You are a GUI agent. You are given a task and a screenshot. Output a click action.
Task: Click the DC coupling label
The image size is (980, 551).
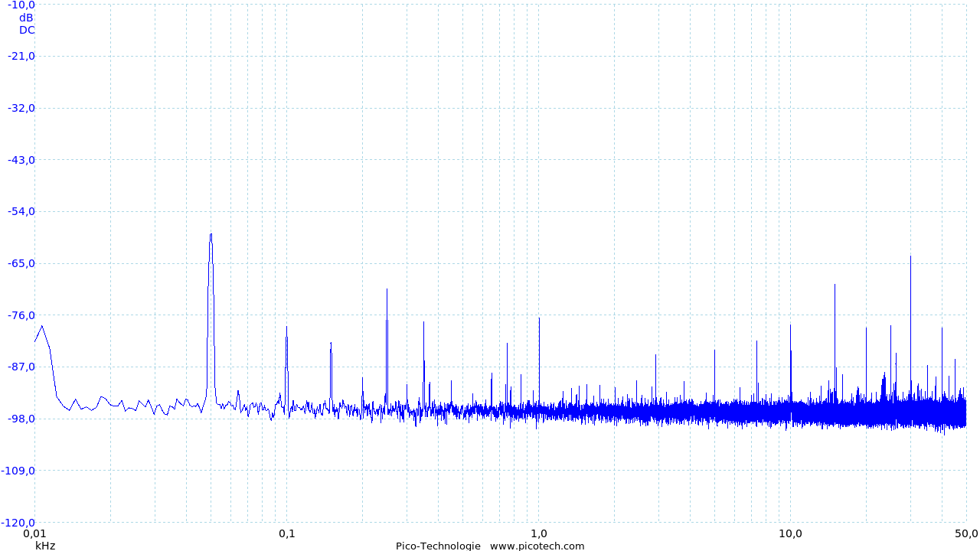[x=27, y=31]
